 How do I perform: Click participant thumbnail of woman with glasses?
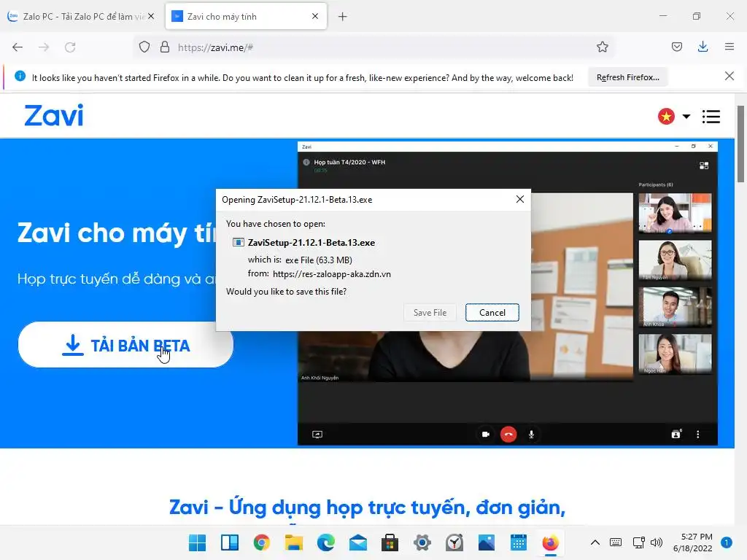click(x=675, y=260)
